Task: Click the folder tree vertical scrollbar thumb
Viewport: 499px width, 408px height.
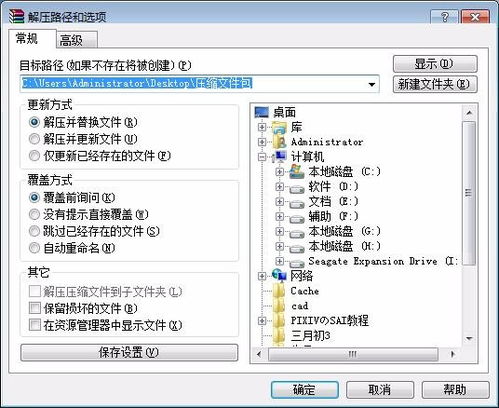Action: (x=469, y=193)
